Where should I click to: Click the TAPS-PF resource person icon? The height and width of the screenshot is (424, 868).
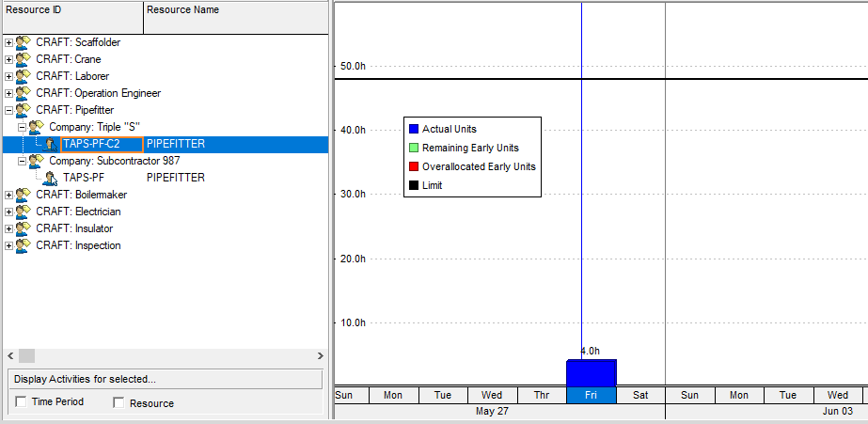pyautogui.click(x=50, y=178)
